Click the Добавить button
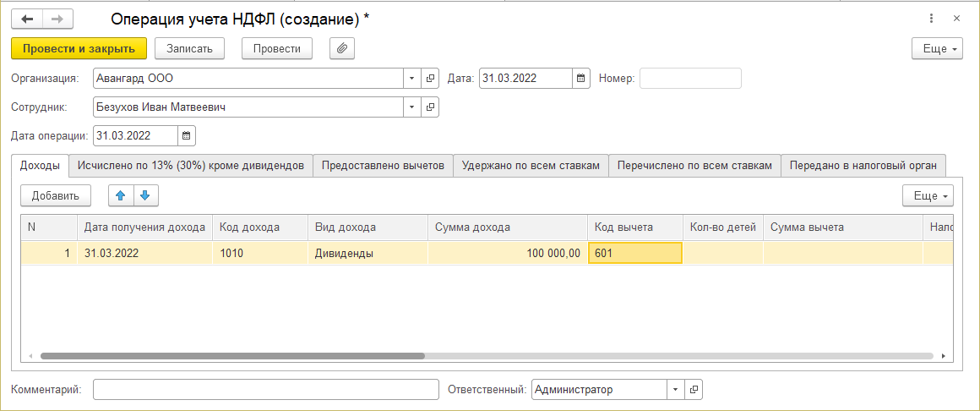Screen dimensions: 980x411 (x=56, y=195)
